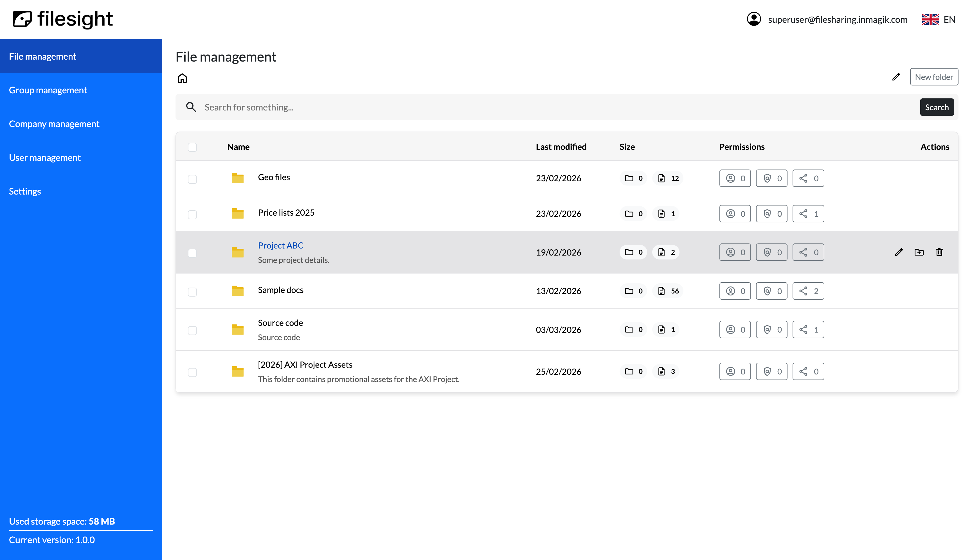Click the home breadcrumb icon
The image size is (972, 560).
pos(182,78)
